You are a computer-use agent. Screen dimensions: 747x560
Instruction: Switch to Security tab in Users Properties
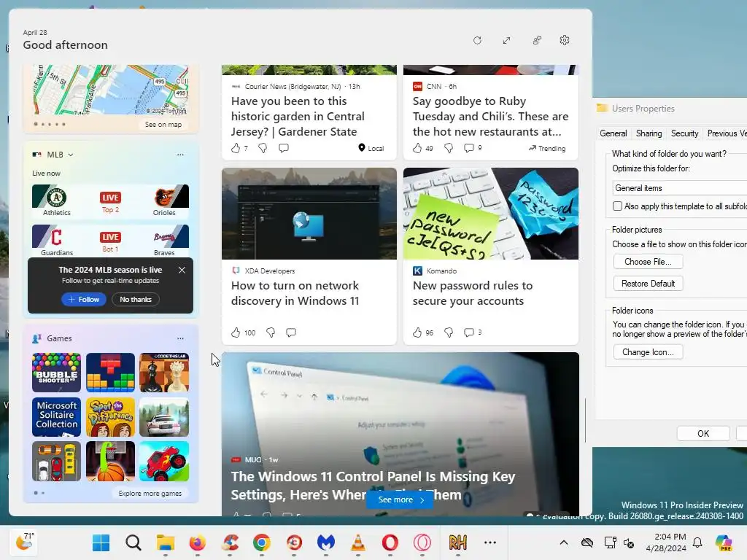click(684, 133)
